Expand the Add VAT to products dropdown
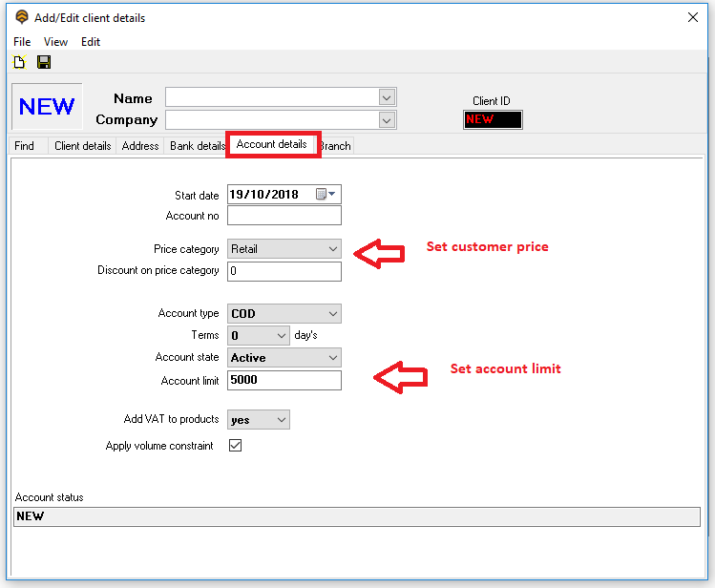 click(281, 420)
